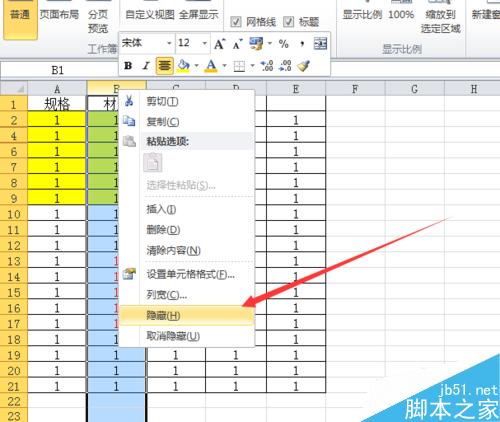Apply the font color A icon
Image resolution: width=500 pixels, height=422 pixels.
211,65
